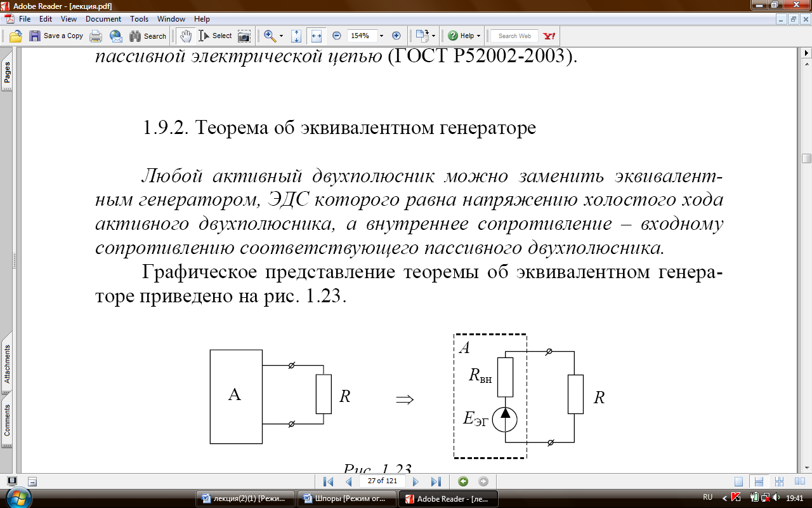Viewport: 812px width, 508px height.
Task: Activate the Hand tool
Action: (x=185, y=36)
